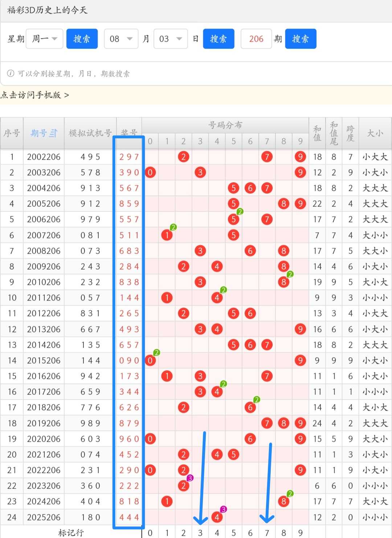Click the 搜索 button after the 日 label
This screenshot has height=538, width=392.
pyautogui.click(x=219, y=39)
